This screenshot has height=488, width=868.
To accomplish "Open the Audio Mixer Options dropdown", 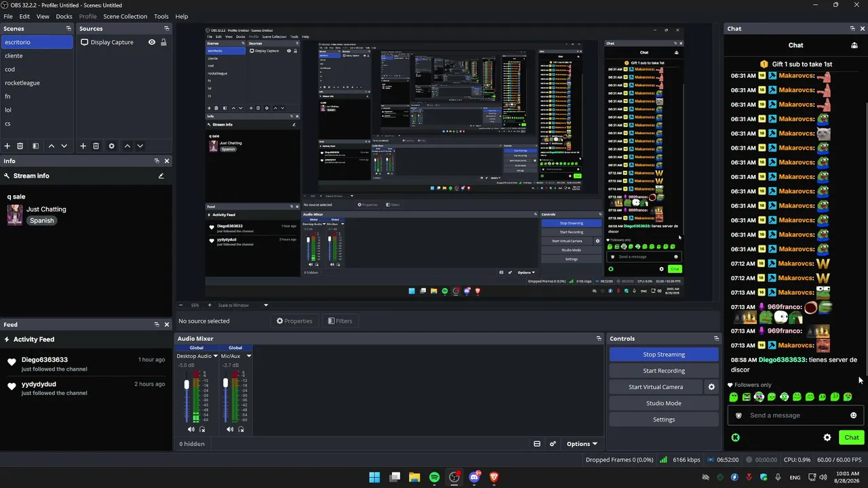I will [x=582, y=444].
